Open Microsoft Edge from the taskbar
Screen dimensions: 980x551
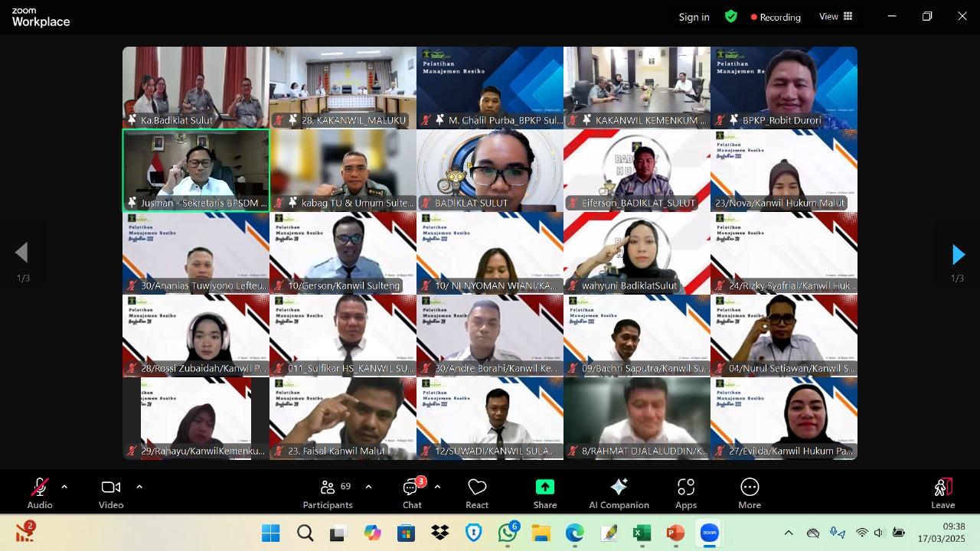pos(574,533)
